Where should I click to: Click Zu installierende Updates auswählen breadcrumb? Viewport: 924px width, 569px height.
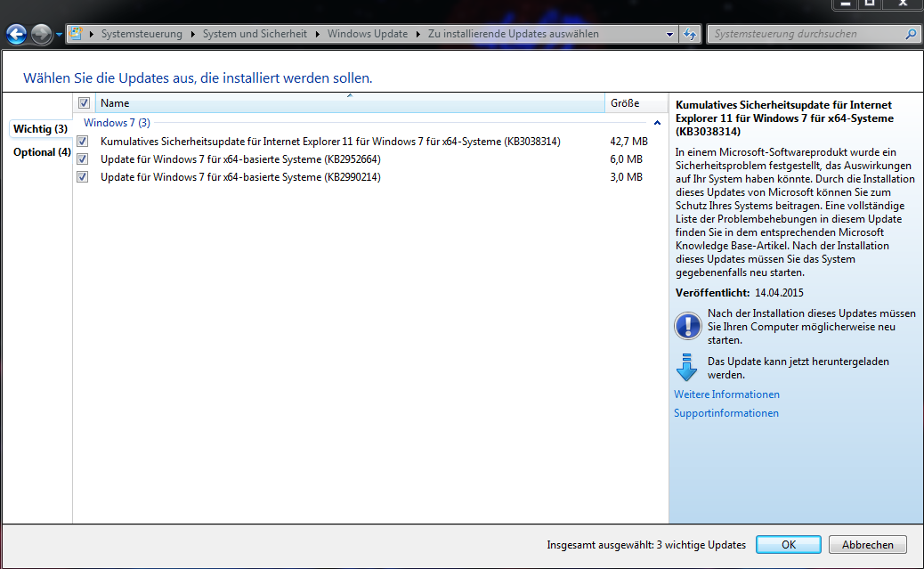514,34
